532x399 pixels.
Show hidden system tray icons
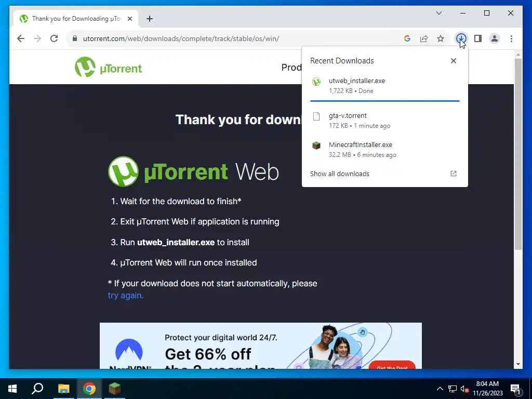tap(440, 389)
